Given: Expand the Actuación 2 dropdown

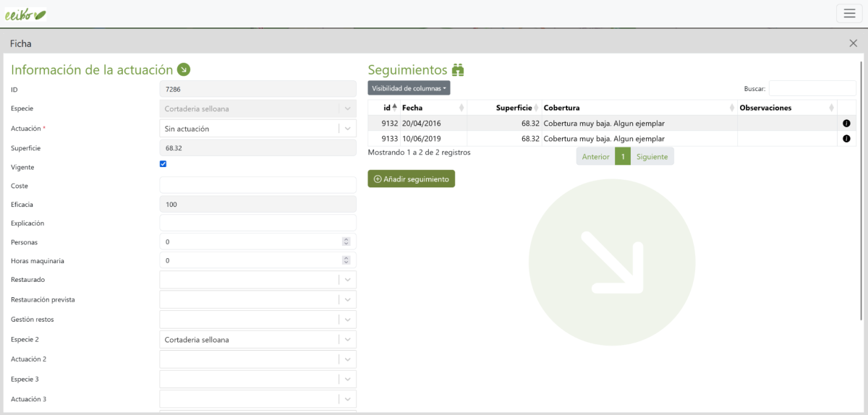Looking at the screenshot, I should (258, 359).
